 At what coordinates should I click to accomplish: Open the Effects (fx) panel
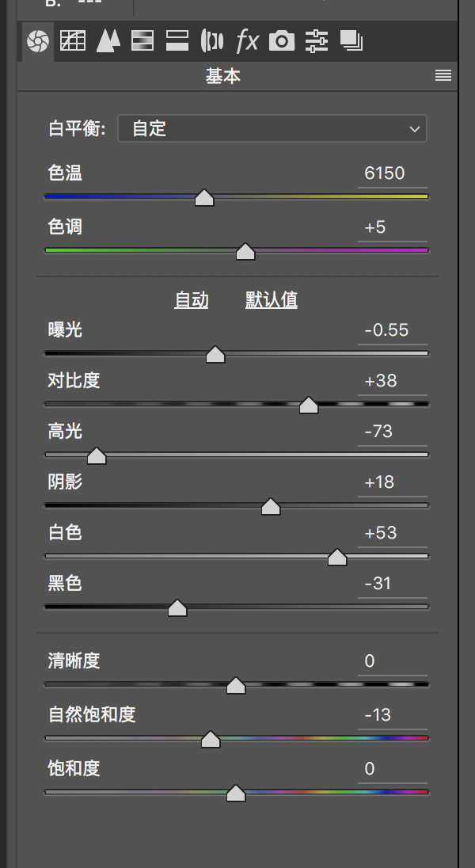(x=247, y=40)
